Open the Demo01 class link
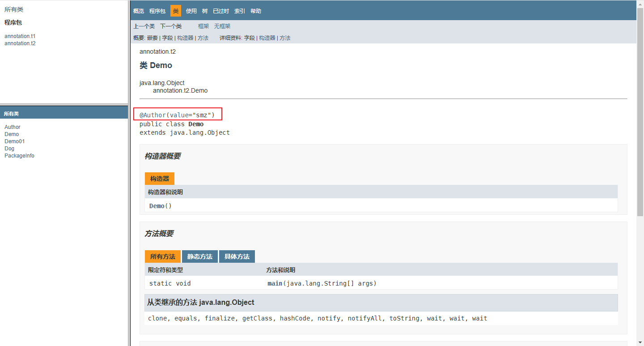 click(15, 141)
